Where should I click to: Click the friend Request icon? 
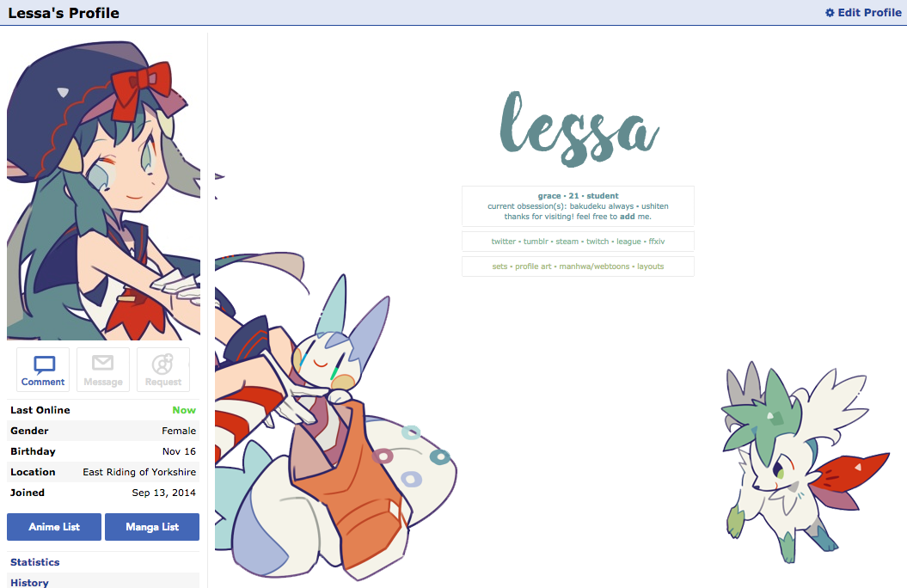[162, 364]
